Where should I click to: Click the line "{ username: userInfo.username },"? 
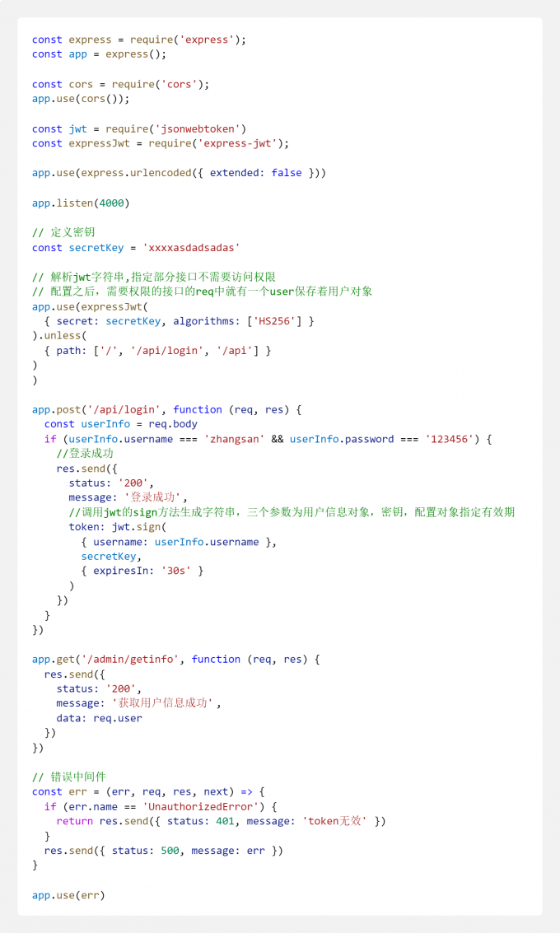180,542
